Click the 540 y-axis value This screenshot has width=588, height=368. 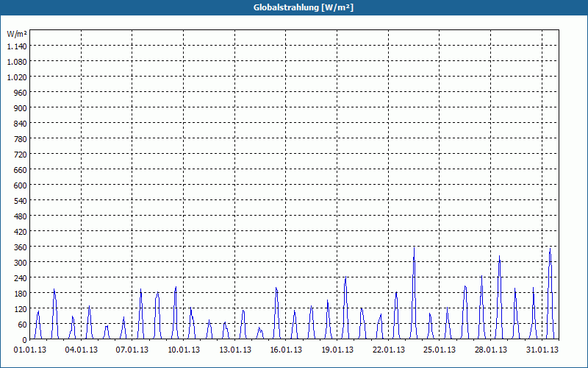[21, 200]
